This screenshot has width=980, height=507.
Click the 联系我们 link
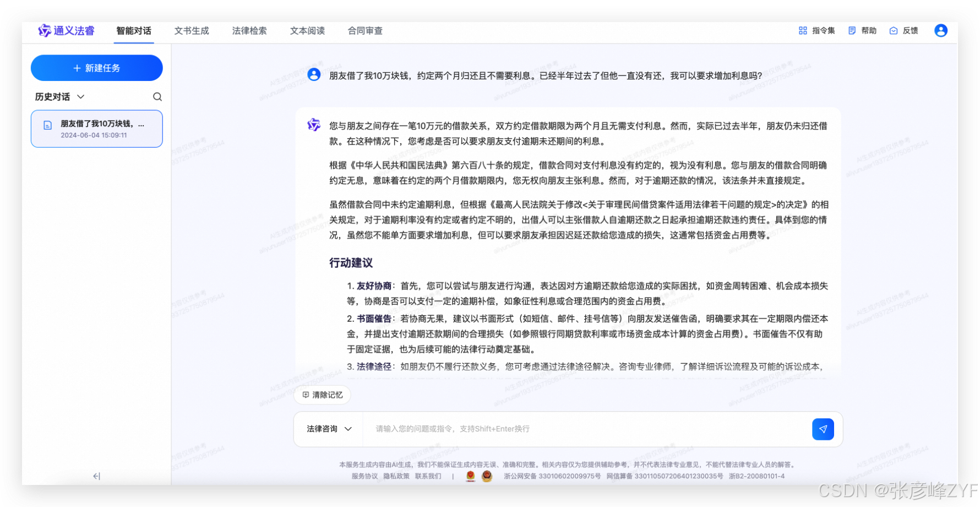pyautogui.click(x=428, y=476)
